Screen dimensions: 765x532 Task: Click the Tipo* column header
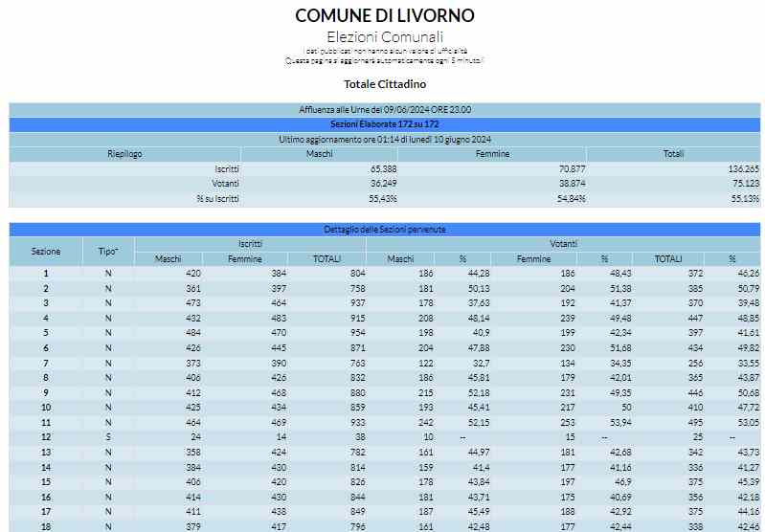click(x=109, y=252)
